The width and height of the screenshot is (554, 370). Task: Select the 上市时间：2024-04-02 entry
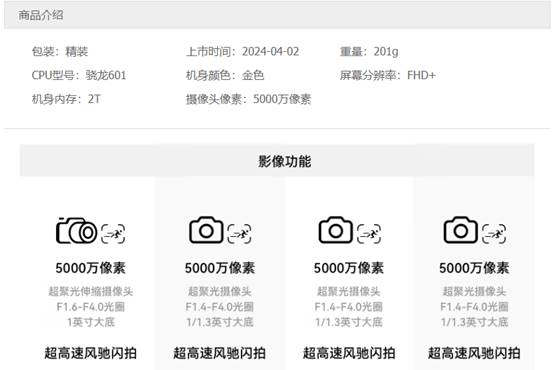242,52
